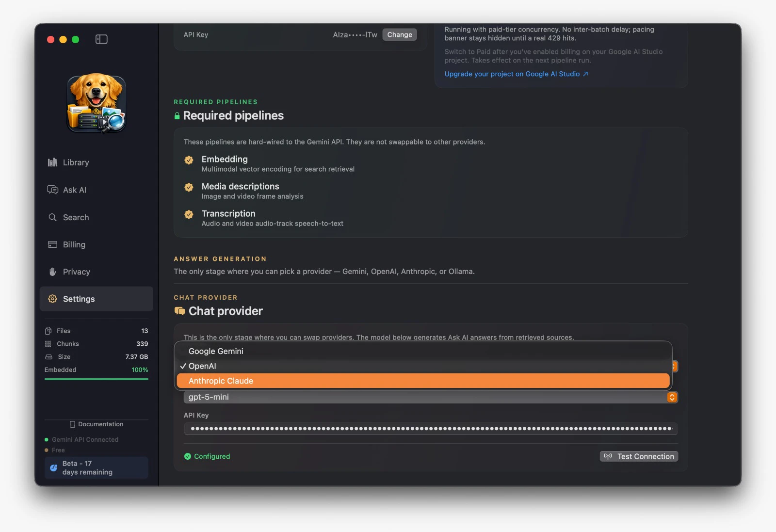The image size is (776, 532).
Task: Click the Size drive icon
Action: (x=48, y=357)
